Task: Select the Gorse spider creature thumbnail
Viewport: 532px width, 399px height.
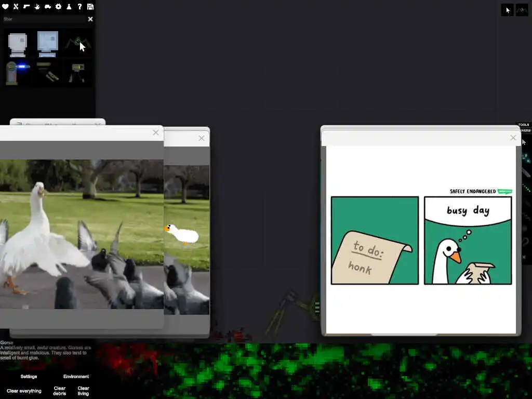Action: point(78,44)
